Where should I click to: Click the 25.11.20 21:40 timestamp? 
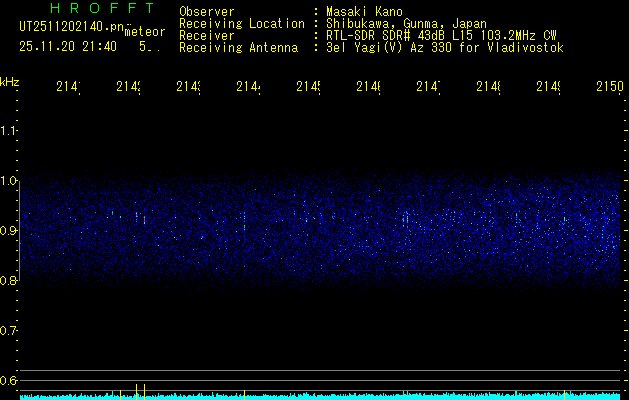point(68,46)
